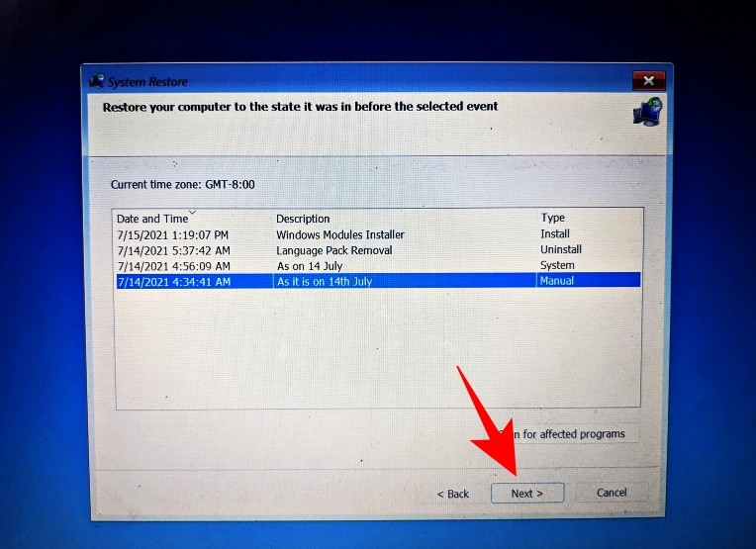Click the System type cell
Screen dimensions: 756x549
557,265
